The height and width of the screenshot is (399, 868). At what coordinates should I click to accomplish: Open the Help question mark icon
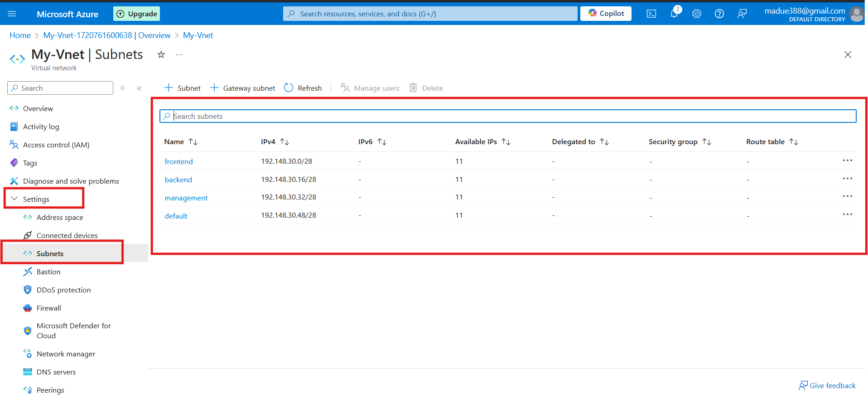click(x=719, y=14)
